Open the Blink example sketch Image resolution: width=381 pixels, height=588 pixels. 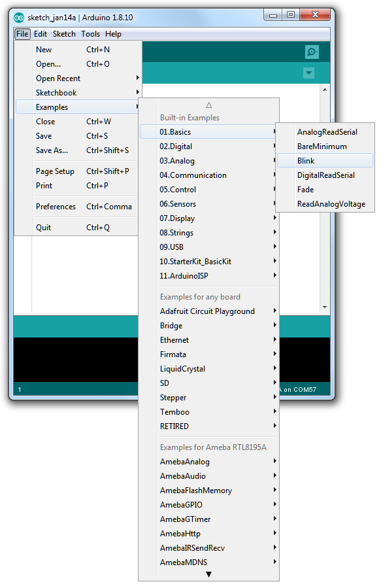[x=325, y=160]
